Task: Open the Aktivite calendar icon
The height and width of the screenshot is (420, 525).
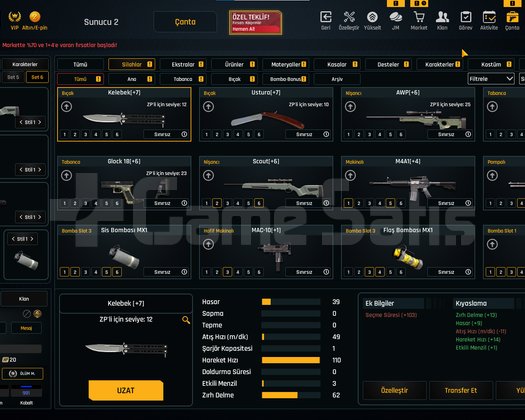Action: 489,17
